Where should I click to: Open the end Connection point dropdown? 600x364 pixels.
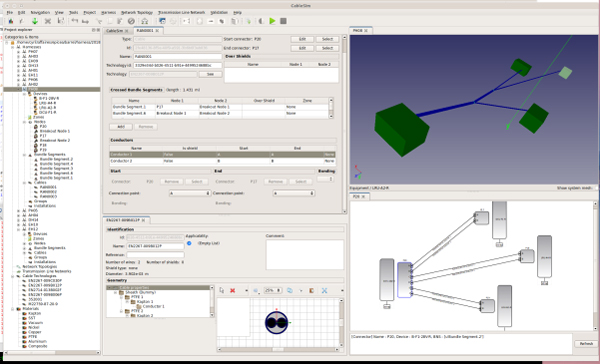tap(294, 193)
